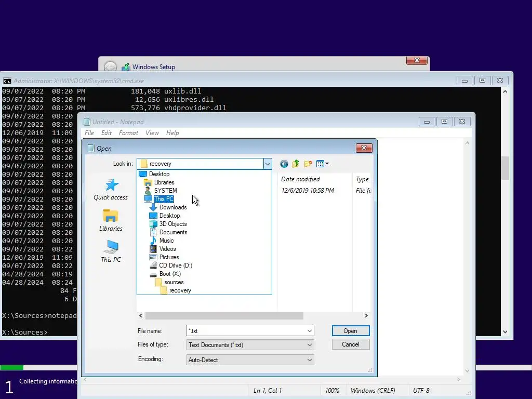Choose Libraries in the Look in list
Viewport: 532px width, 399px height.
164,182
